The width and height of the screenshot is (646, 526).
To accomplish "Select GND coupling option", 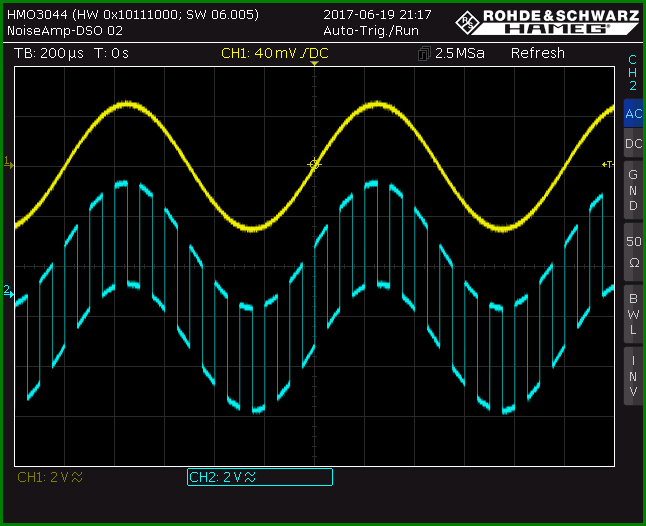I will coord(633,190).
